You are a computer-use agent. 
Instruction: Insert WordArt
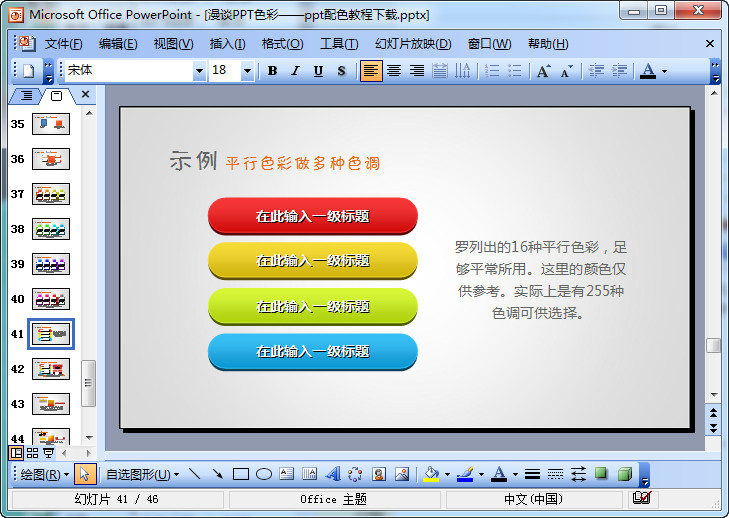tap(332, 474)
